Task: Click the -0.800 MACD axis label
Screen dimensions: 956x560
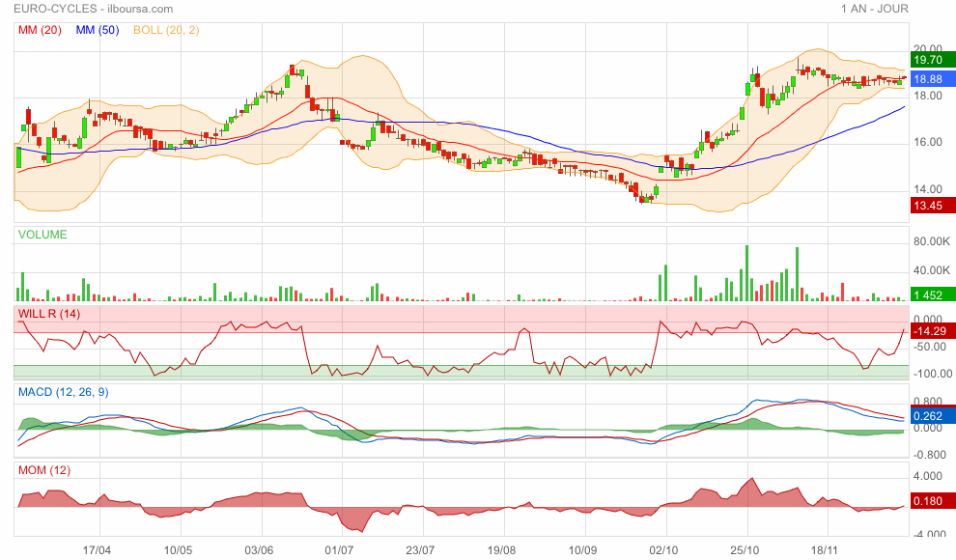Action: click(929, 455)
